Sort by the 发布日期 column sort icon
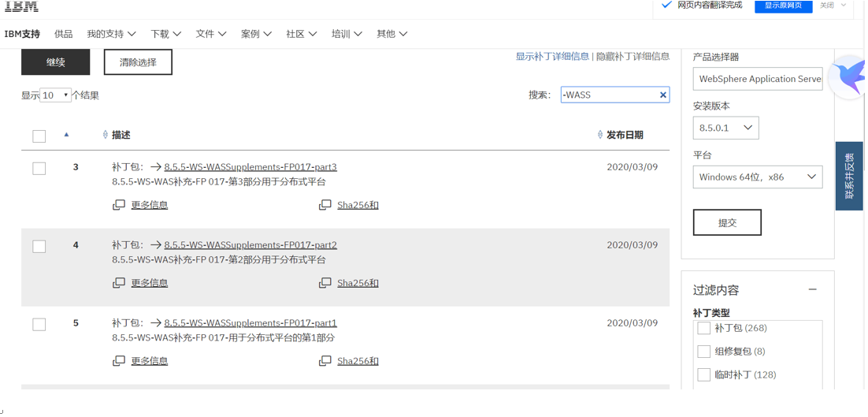Image resolution: width=868 pixels, height=417 pixels. (600, 135)
